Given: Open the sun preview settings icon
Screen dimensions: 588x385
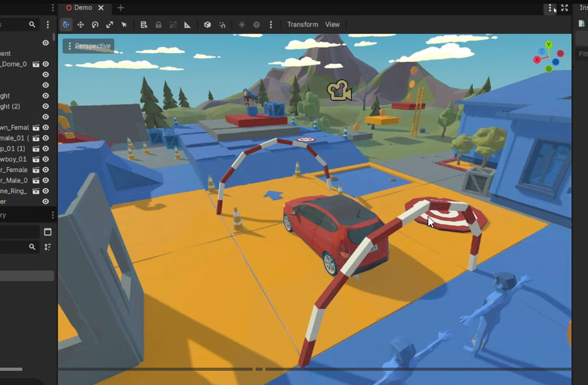Looking at the screenshot, I should (x=242, y=25).
